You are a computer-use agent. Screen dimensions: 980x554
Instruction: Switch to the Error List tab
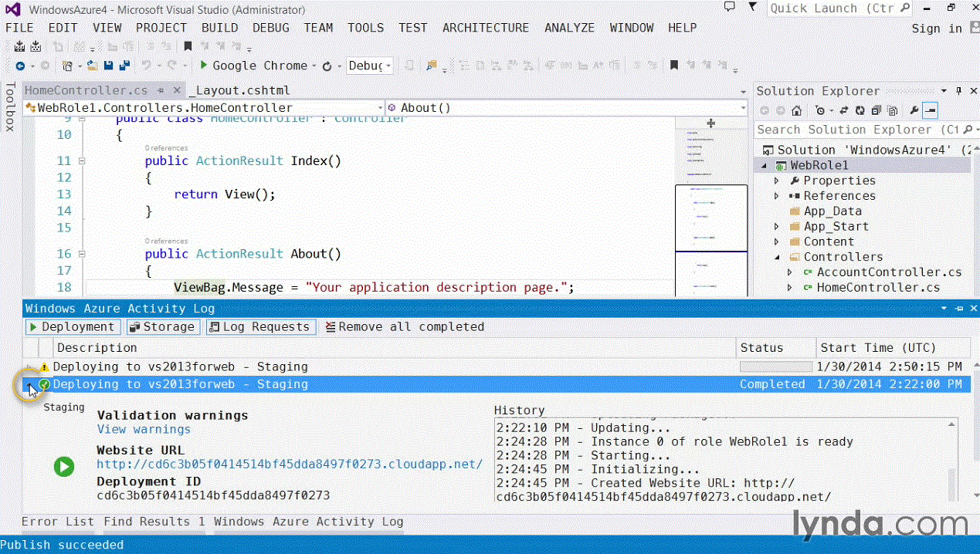point(58,522)
